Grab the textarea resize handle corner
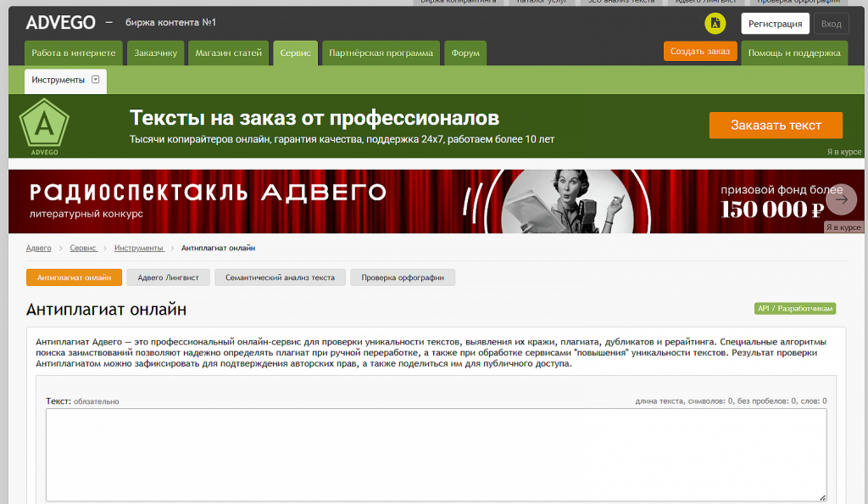This screenshot has width=868, height=504. coord(822,497)
